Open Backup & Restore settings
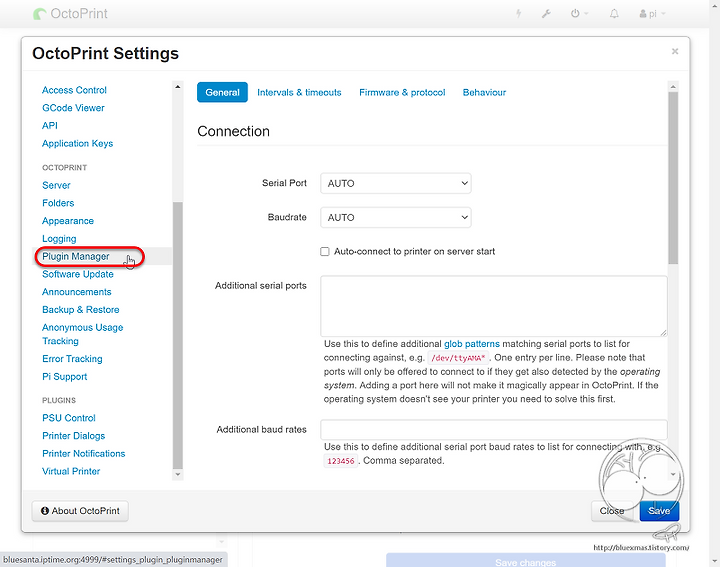 tap(81, 309)
